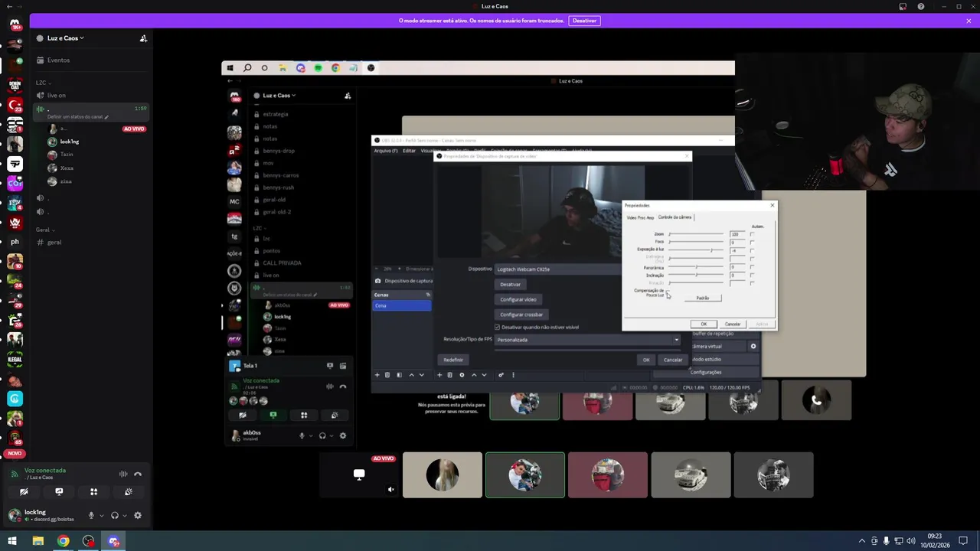Open the Discord help icon in the title bar

(x=920, y=6)
